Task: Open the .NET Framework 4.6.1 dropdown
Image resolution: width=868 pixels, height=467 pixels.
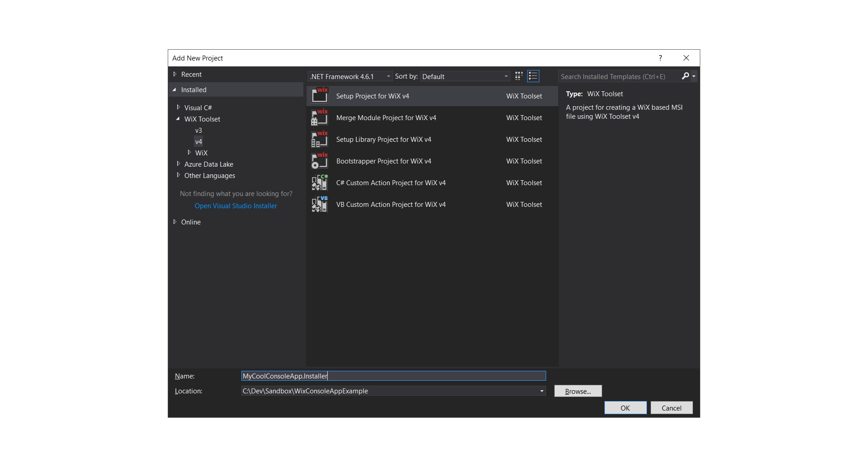Action: [x=350, y=76]
